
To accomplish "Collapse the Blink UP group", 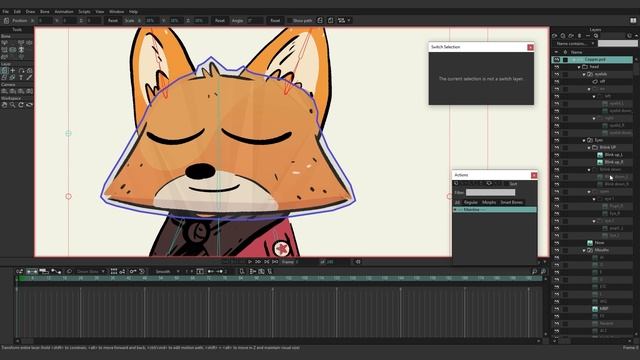I will point(589,148).
